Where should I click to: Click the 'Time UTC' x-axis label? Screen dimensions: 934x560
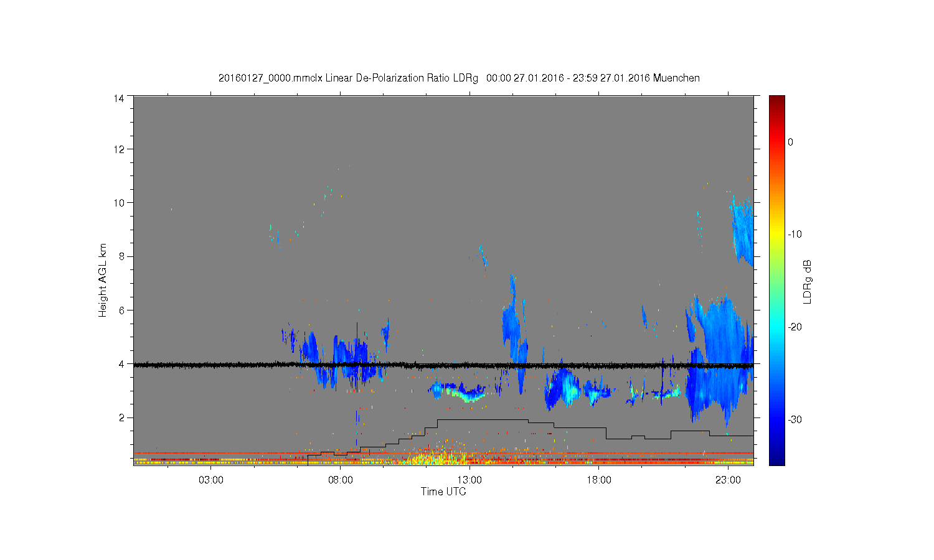[x=443, y=492]
